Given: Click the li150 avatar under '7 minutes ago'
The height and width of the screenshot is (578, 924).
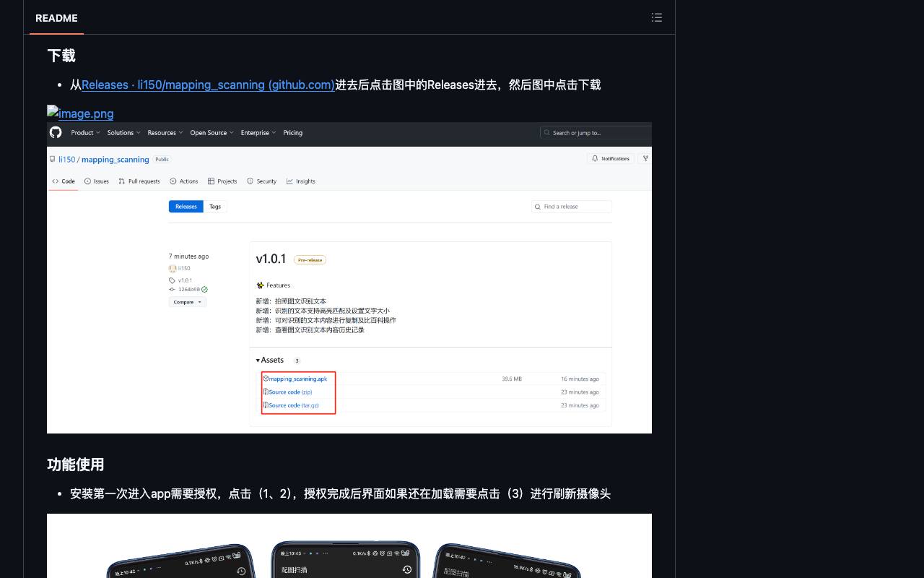Looking at the screenshot, I should coord(173,269).
